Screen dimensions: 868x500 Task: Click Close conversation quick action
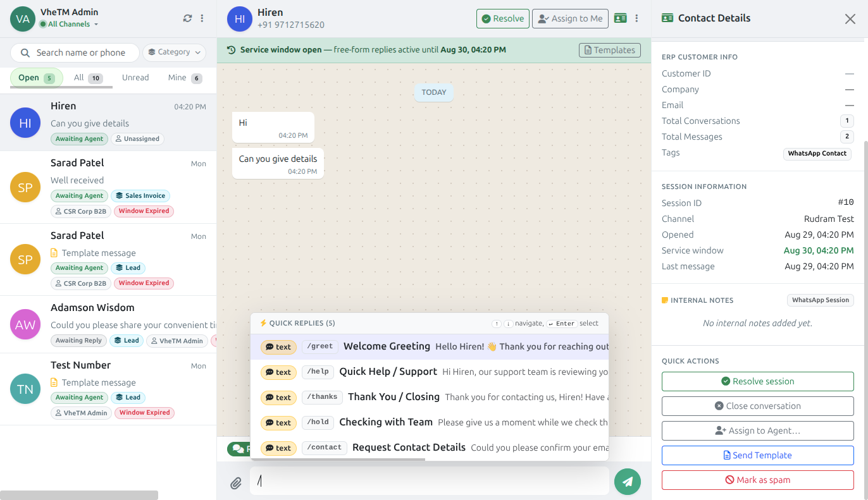758,406
